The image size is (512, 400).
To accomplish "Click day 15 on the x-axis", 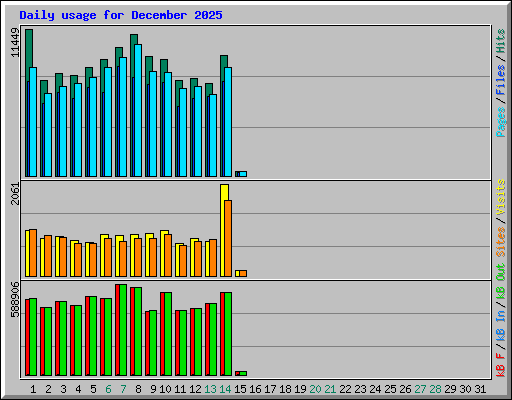I will click(x=240, y=389).
